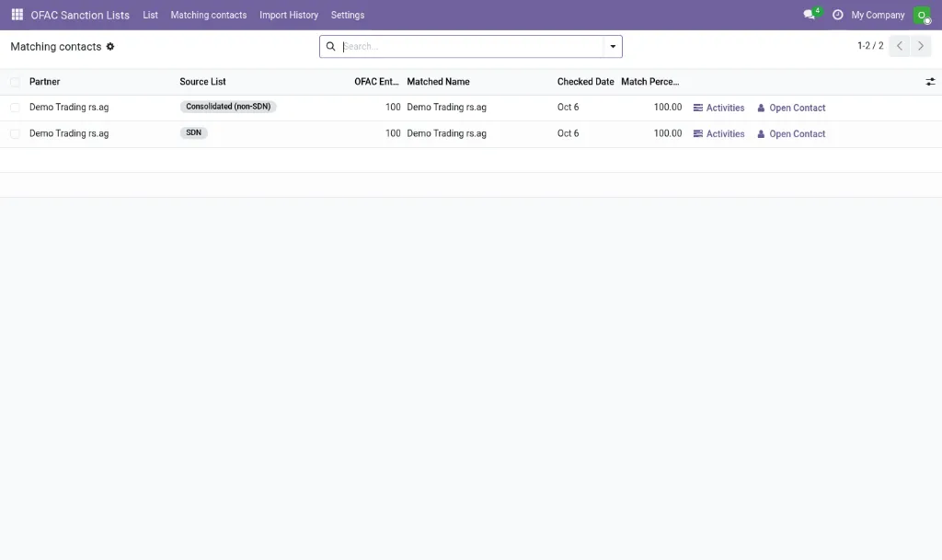Sort by the Partner column header
The width and height of the screenshot is (942, 560).
(x=44, y=82)
